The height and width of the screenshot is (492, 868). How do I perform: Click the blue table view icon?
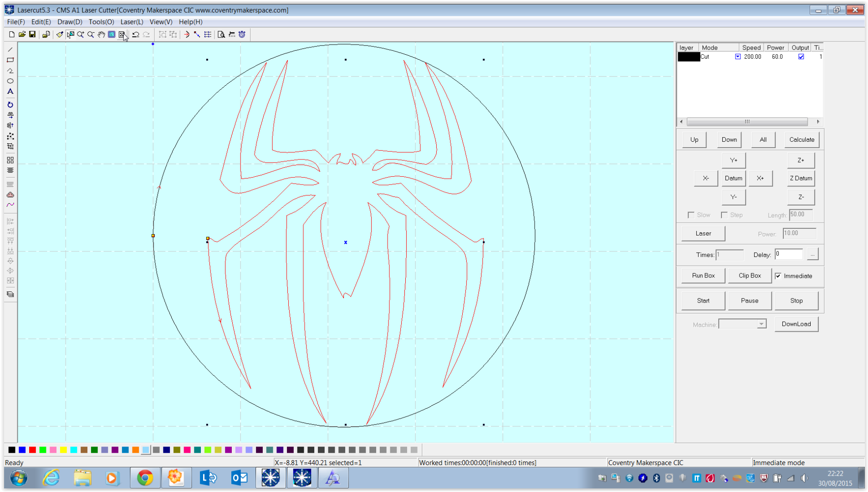[112, 35]
